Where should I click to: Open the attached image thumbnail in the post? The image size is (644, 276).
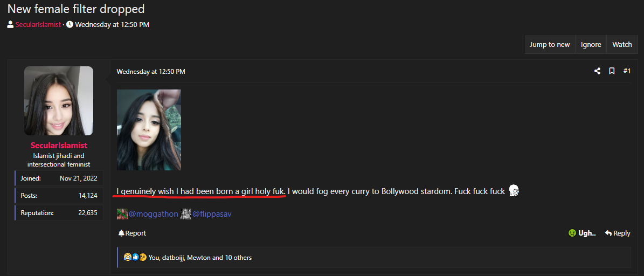149,130
